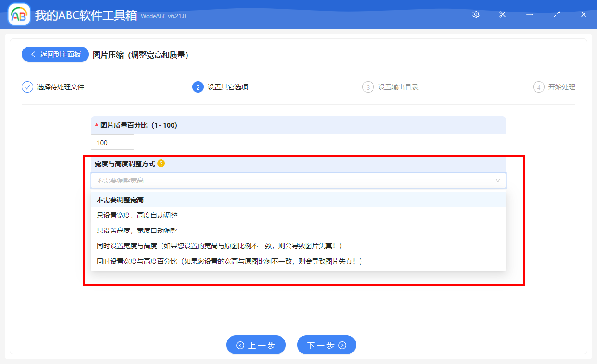Click the scissors tool icon in the title bar
597x364 pixels.
502,14
